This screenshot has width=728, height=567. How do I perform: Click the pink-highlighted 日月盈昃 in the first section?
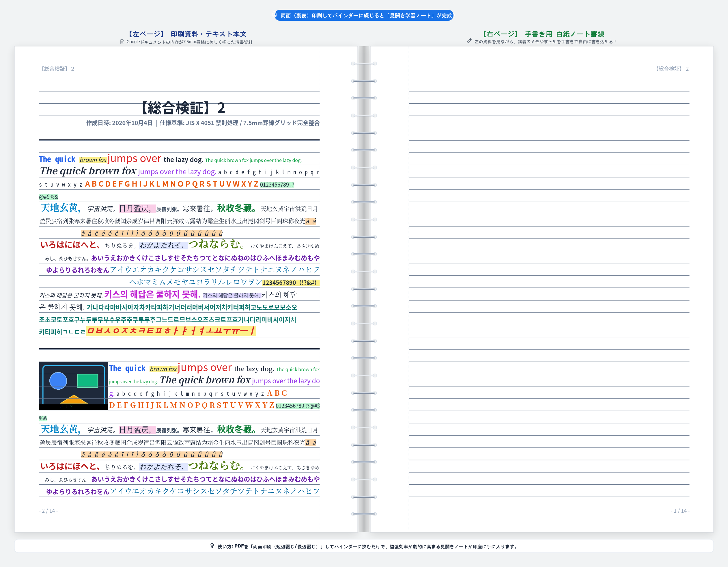coord(137,209)
